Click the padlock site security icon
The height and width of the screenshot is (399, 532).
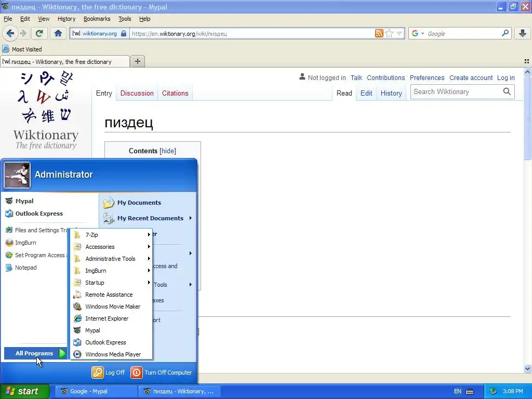tap(124, 33)
